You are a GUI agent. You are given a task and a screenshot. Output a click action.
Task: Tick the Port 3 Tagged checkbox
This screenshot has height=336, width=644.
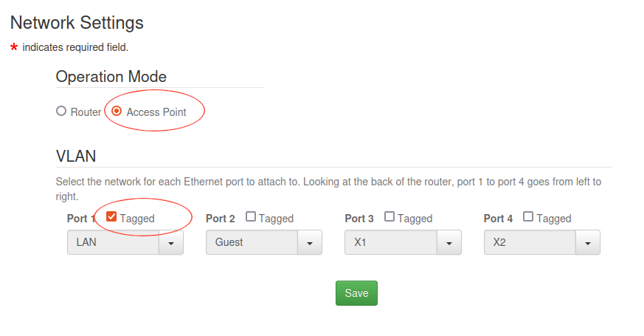tap(389, 217)
